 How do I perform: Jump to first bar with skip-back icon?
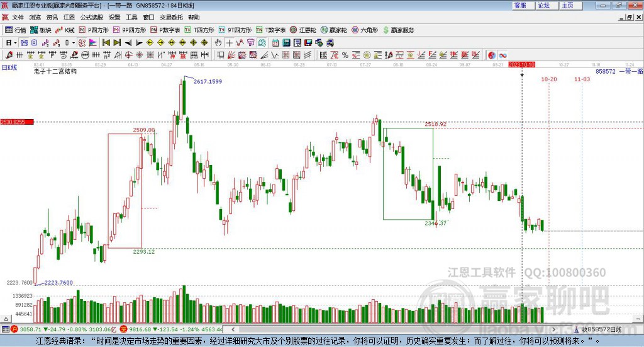pyautogui.click(x=106, y=43)
